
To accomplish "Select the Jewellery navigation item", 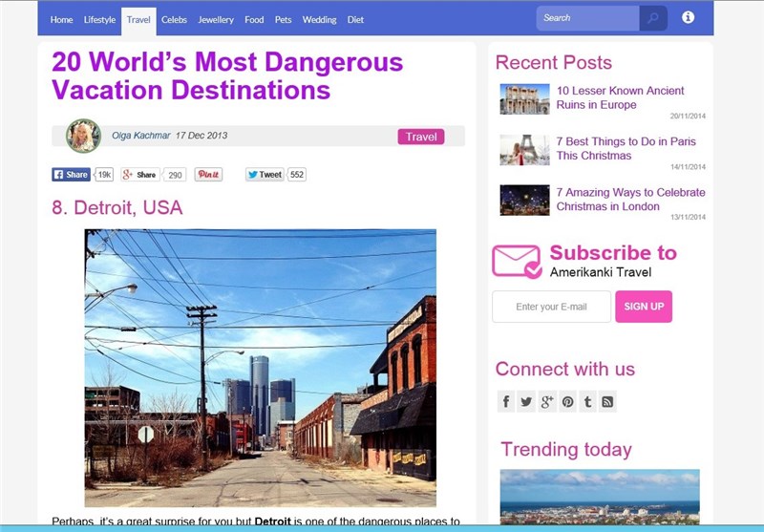I will coord(216,19).
